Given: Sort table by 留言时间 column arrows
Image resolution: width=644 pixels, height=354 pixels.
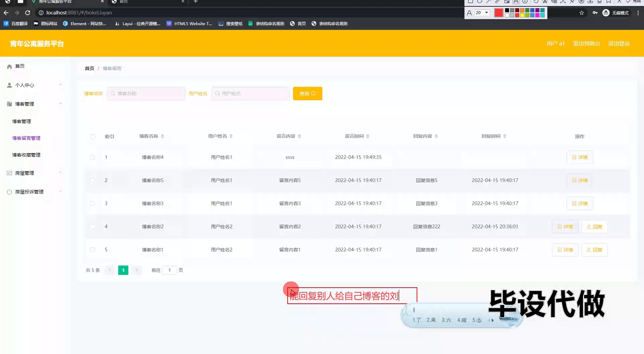Looking at the screenshot, I should (x=368, y=136).
